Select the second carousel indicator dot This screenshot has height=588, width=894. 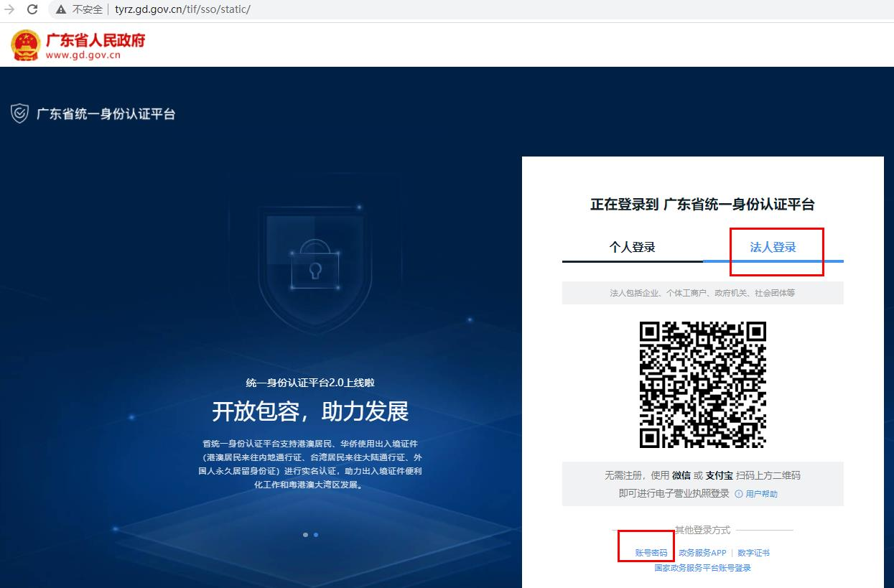coord(316,535)
